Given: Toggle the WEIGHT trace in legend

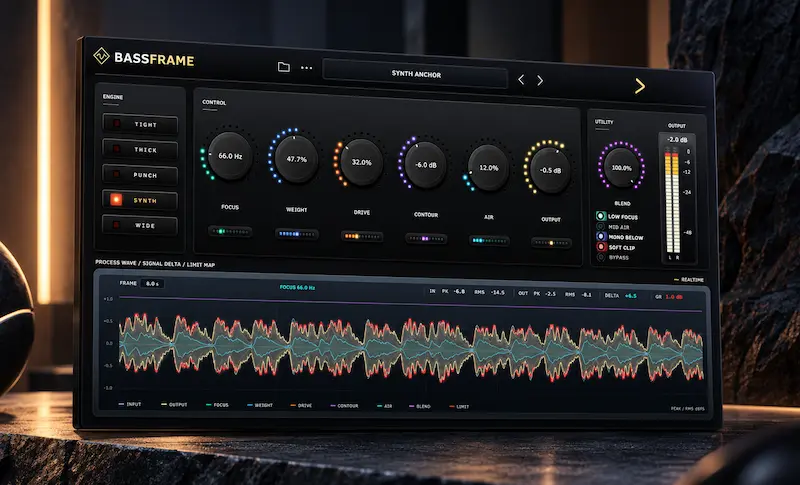Looking at the screenshot, I should tap(260, 405).
